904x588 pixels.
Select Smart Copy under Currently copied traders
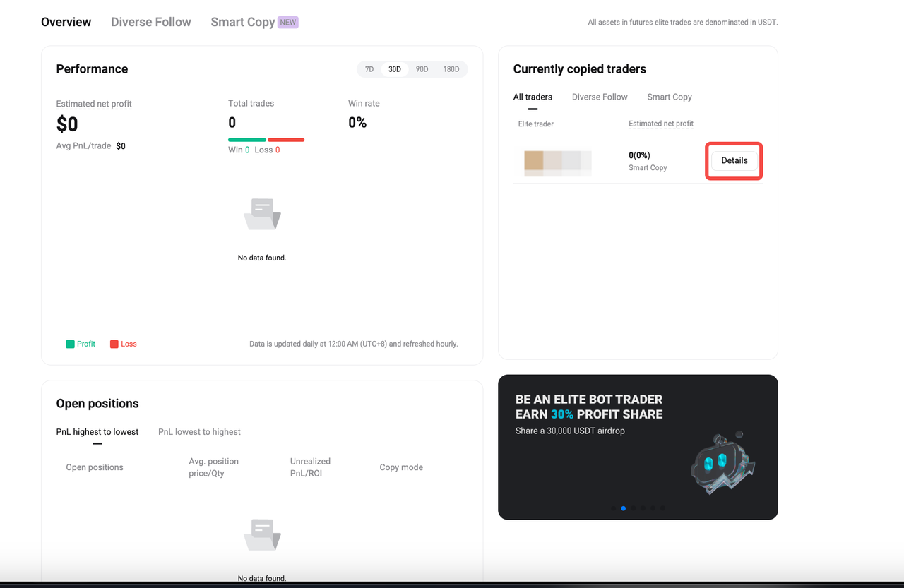tap(669, 97)
